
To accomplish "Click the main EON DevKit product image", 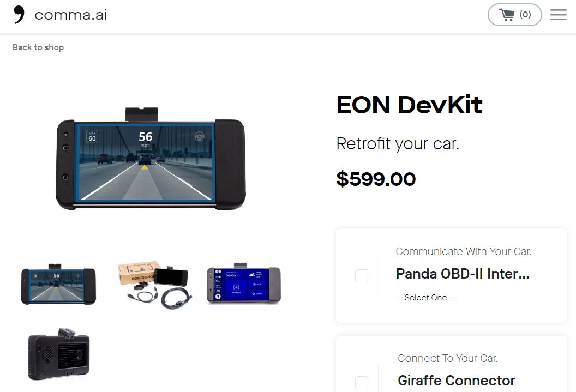I will point(151,159).
